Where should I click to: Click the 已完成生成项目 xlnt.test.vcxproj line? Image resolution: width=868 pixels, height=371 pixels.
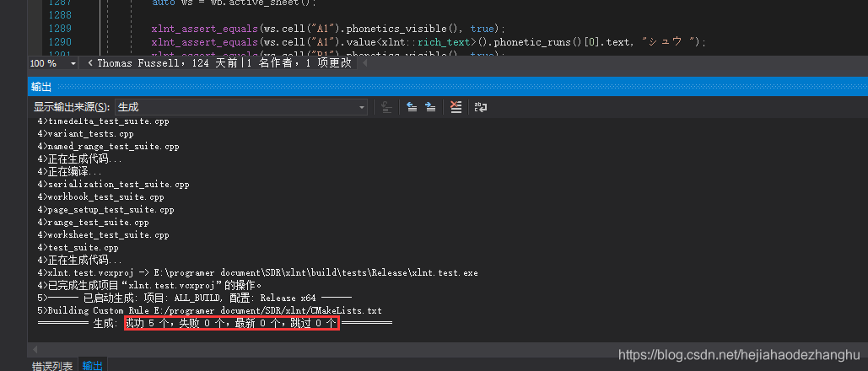[x=149, y=286]
